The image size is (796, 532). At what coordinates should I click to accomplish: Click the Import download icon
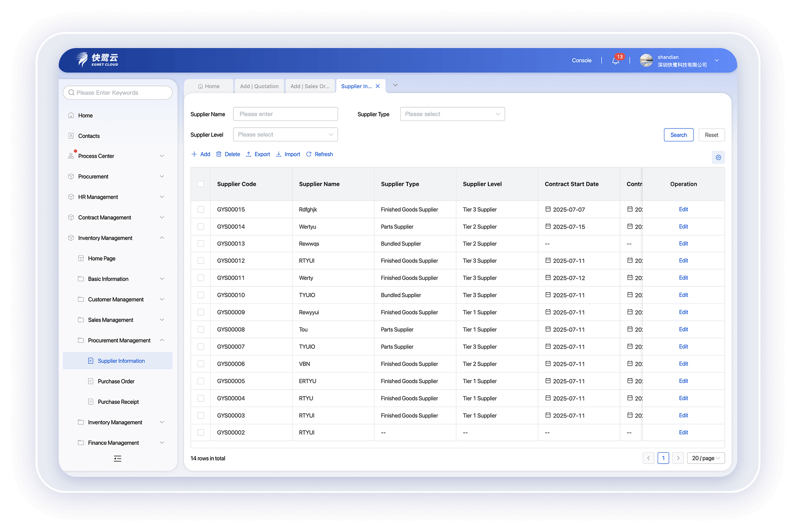tap(279, 154)
